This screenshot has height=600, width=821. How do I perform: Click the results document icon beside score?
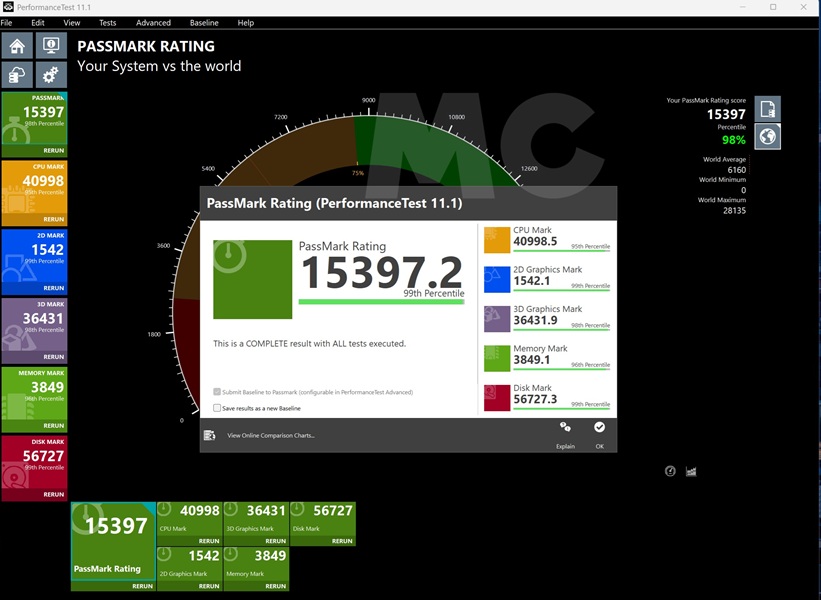coord(768,109)
